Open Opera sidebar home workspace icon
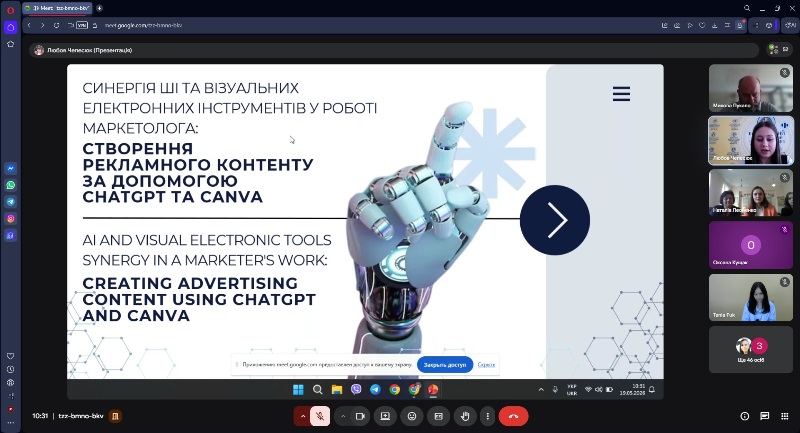The image size is (800, 433). 10,27
